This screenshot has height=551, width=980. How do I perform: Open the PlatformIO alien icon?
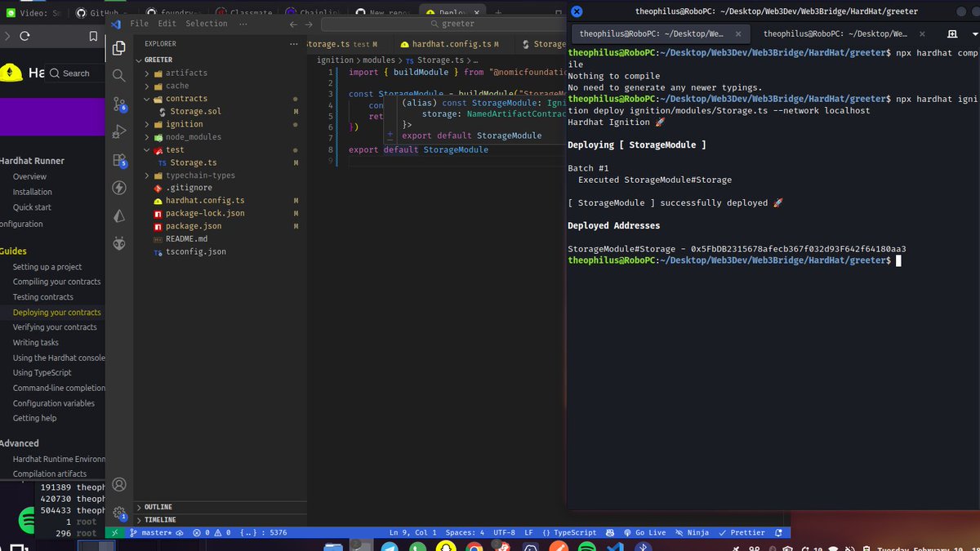119,243
